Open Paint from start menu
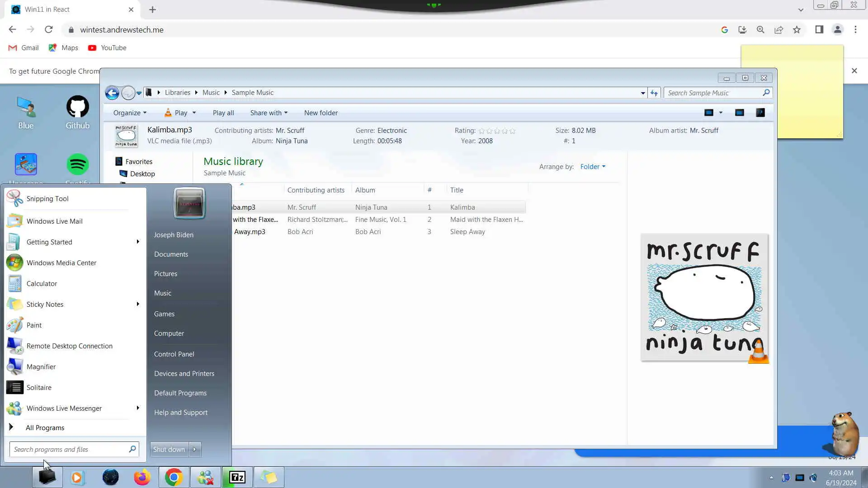 click(x=34, y=325)
